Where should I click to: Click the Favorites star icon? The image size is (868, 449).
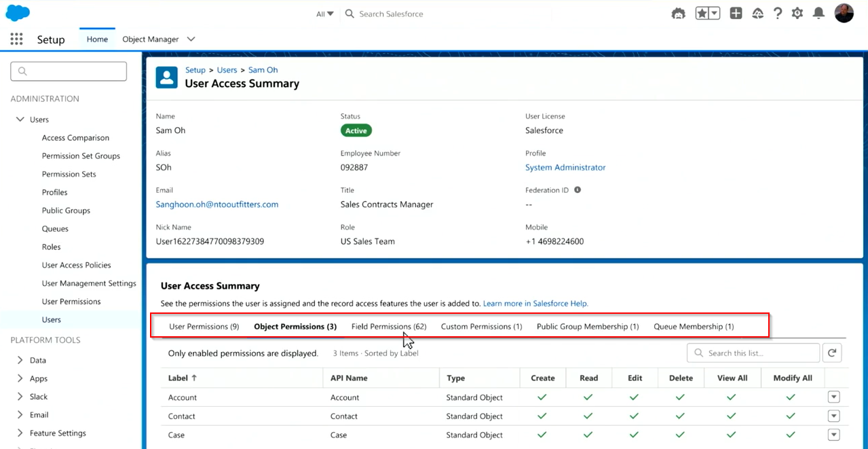[702, 14]
